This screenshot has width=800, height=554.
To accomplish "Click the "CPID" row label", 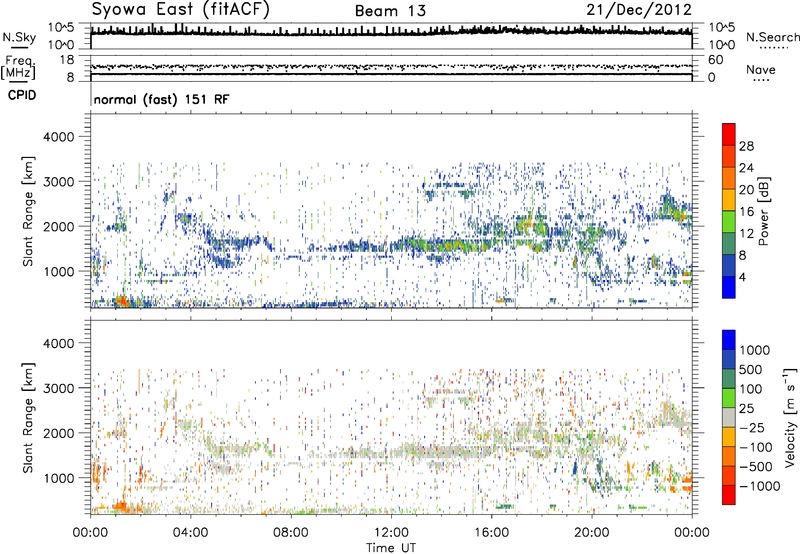I will (x=22, y=95).
